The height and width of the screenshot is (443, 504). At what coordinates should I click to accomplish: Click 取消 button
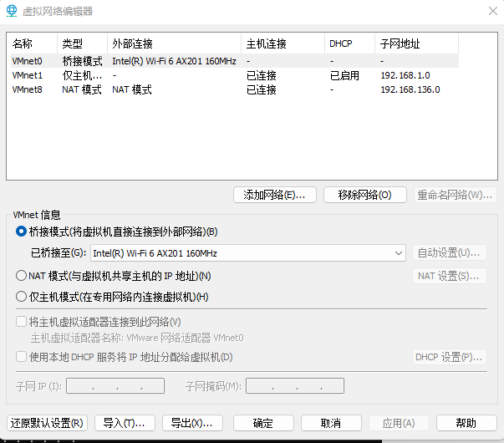(331, 423)
